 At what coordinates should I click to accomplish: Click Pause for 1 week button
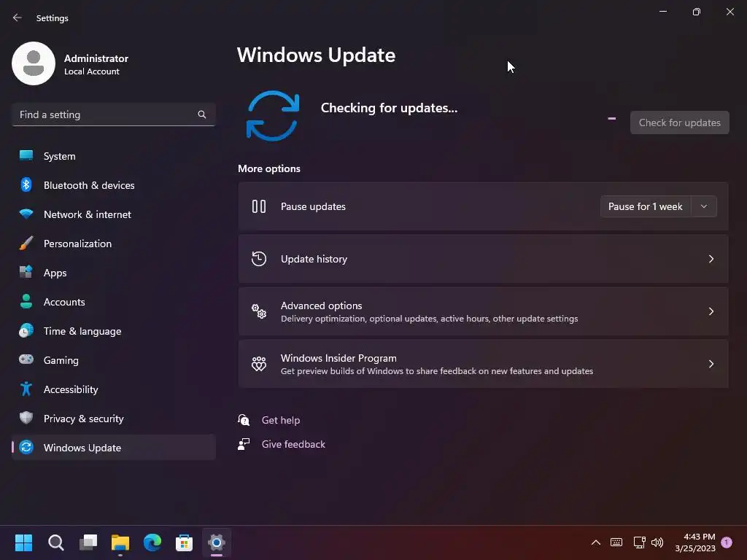click(646, 206)
